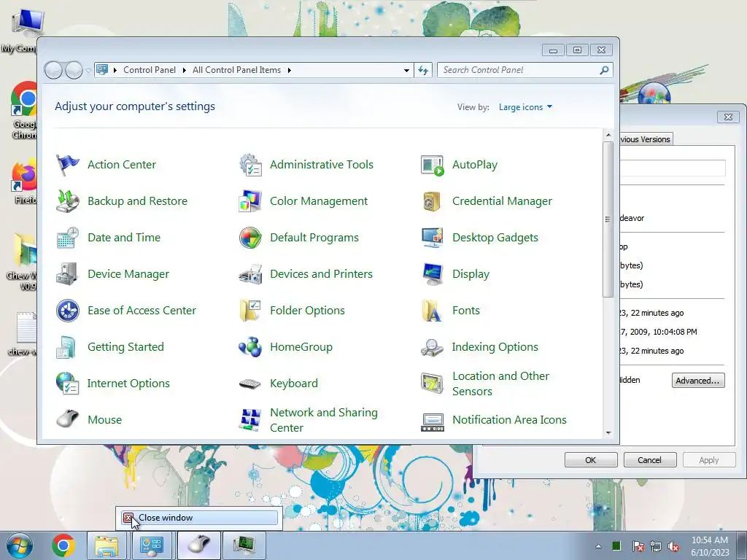Screen dimensions: 747x560
Task: Open the Location and Other Sensors icon
Action: coord(433,384)
